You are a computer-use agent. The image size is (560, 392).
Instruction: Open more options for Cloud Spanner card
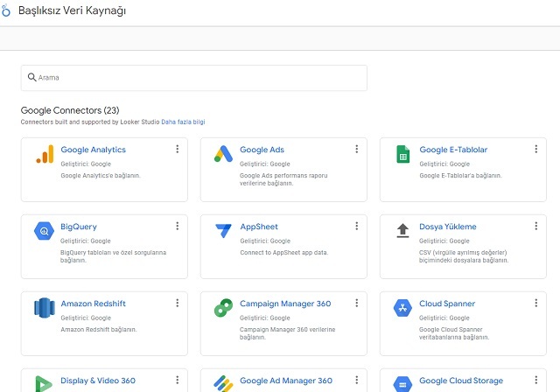tap(536, 303)
